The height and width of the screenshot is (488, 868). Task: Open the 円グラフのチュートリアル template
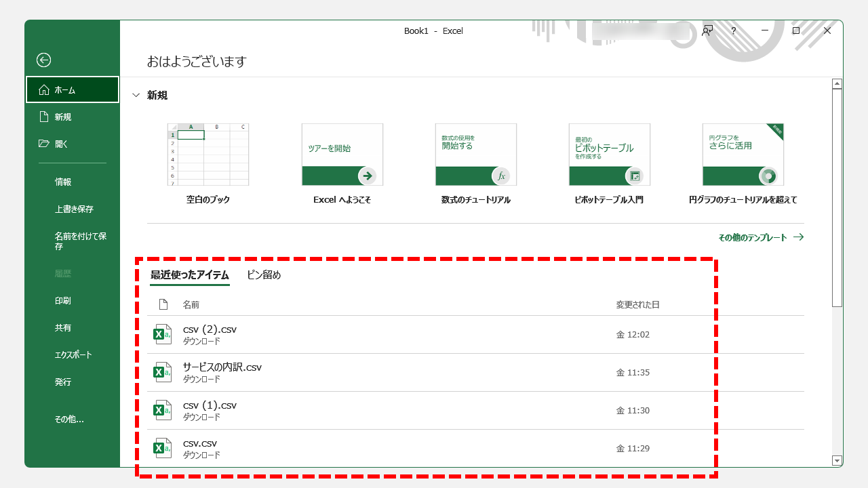tap(743, 156)
